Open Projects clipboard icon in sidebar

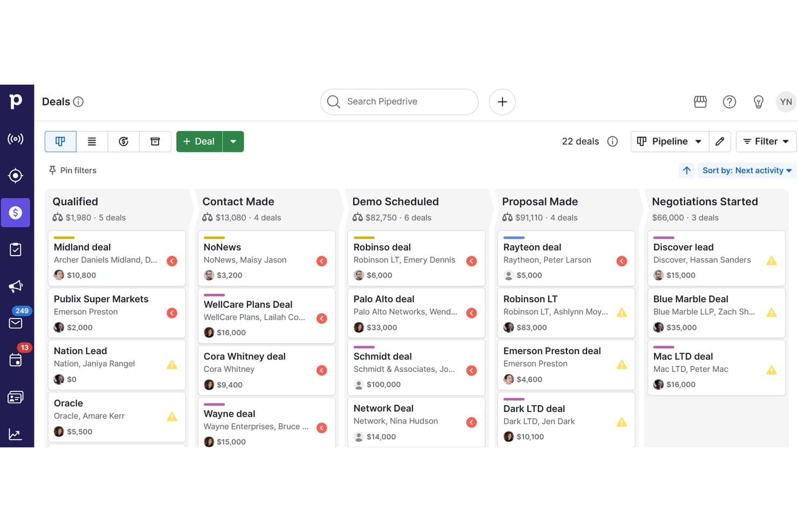[x=16, y=250]
